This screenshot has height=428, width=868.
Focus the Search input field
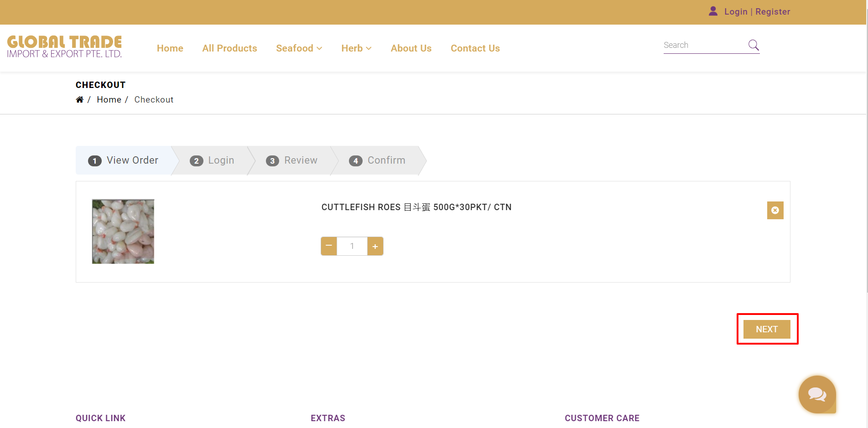click(703, 45)
